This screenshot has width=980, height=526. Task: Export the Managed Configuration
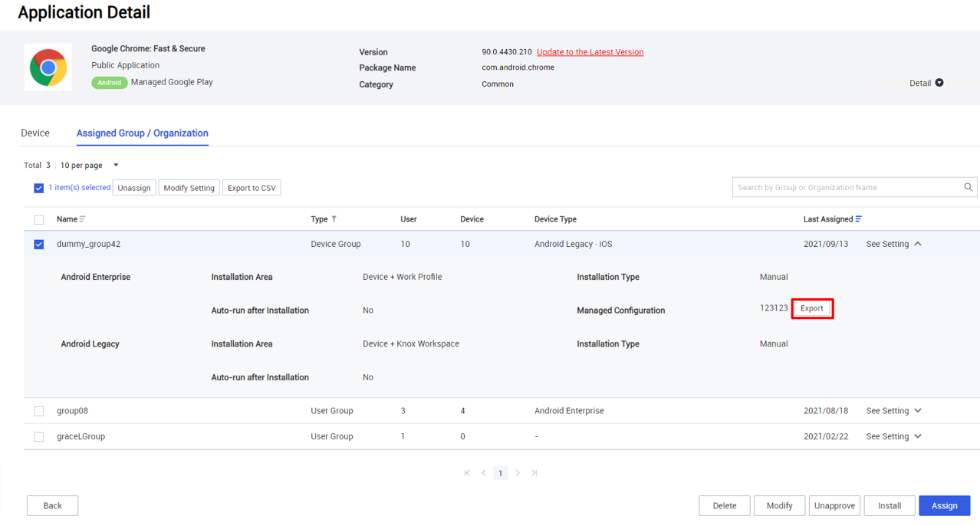[811, 309]
